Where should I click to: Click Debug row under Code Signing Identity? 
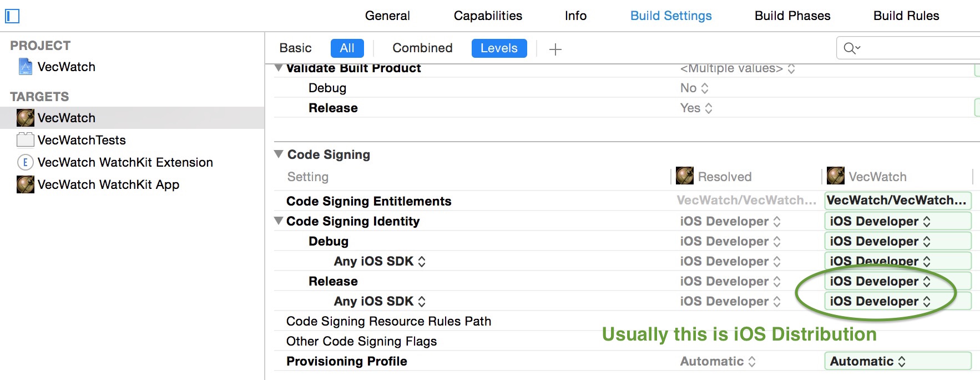coord(329,241)
